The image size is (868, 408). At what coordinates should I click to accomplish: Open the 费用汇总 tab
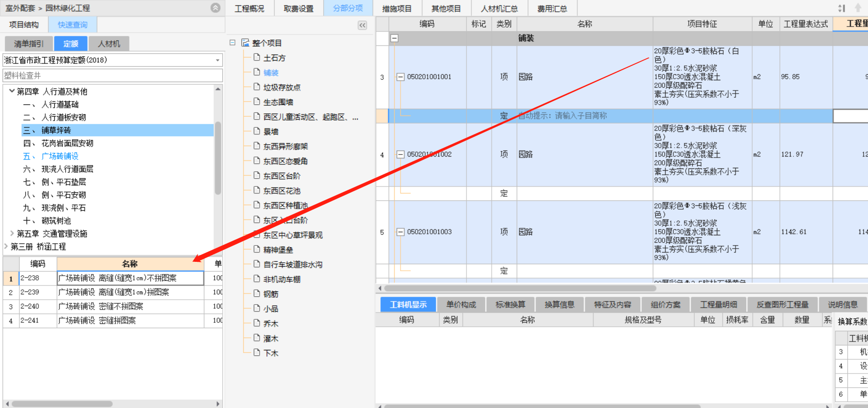[x=552, y=8]
